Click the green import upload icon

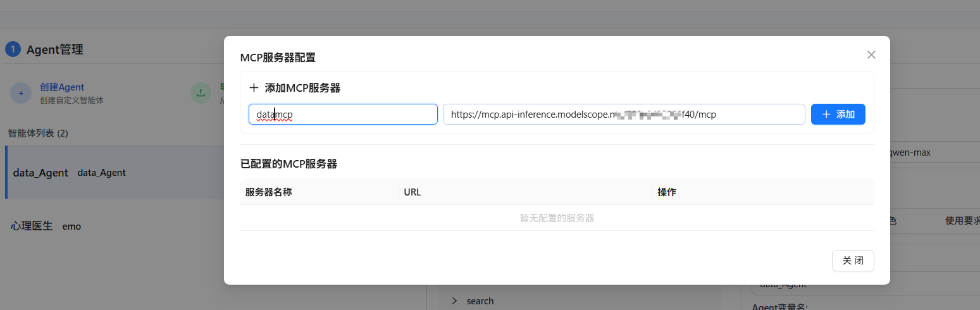pyautogui.click(x=201, y=93)
